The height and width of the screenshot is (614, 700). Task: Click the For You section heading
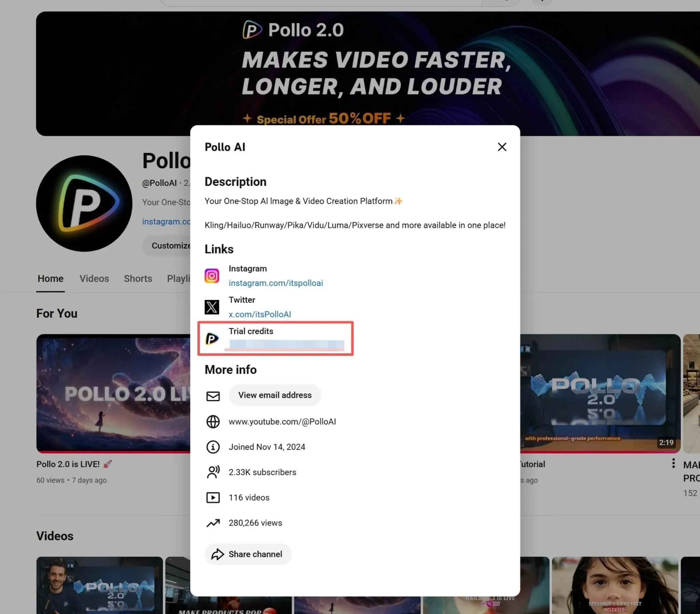pyautogui.click(x=57, y=313)
